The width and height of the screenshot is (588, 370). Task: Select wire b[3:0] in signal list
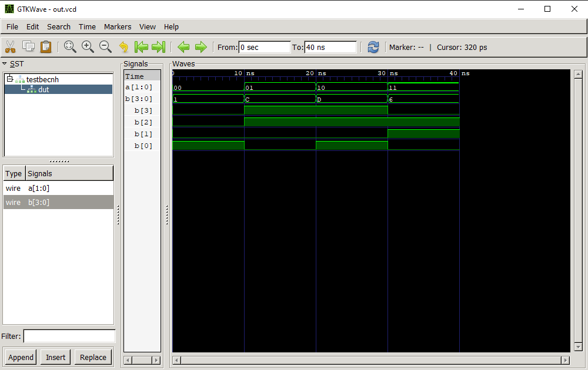pyautogui.click(x=58, y=202)
